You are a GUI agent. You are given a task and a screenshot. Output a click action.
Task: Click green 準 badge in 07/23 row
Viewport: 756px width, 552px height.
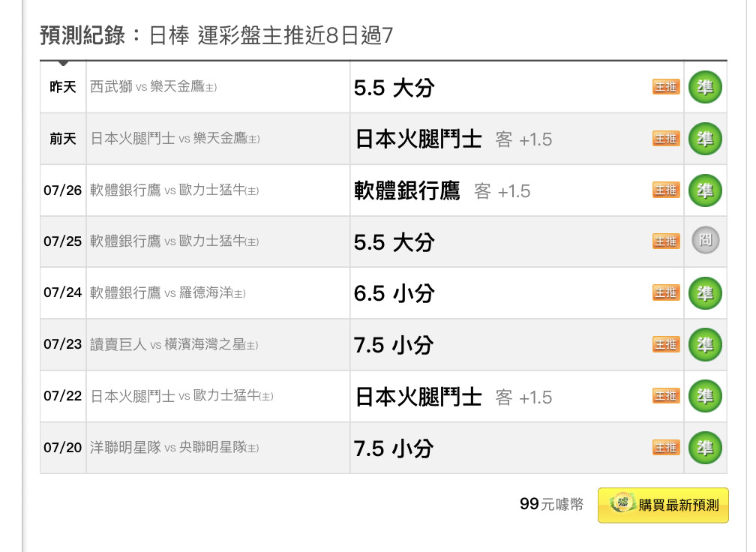point(705,345)
